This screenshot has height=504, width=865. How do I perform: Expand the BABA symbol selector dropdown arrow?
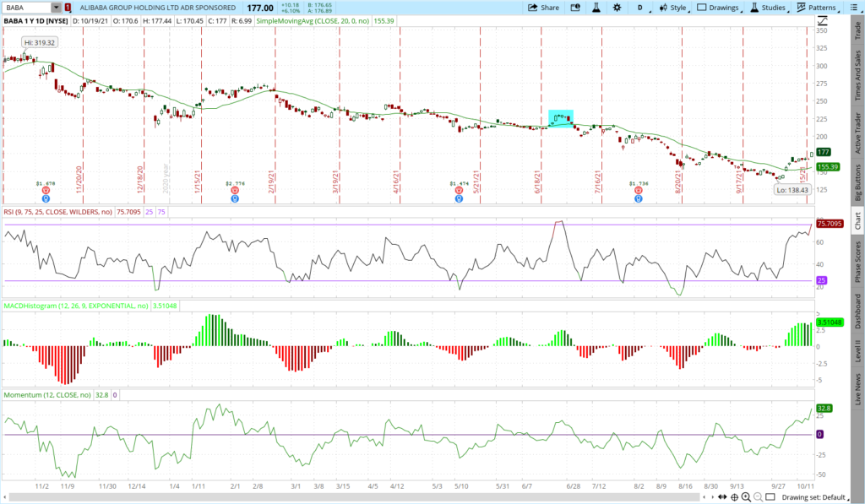[x=57, y=7]
